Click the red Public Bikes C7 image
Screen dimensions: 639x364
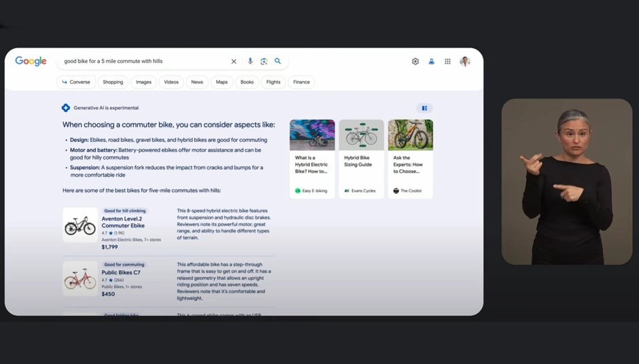(80, 278)
